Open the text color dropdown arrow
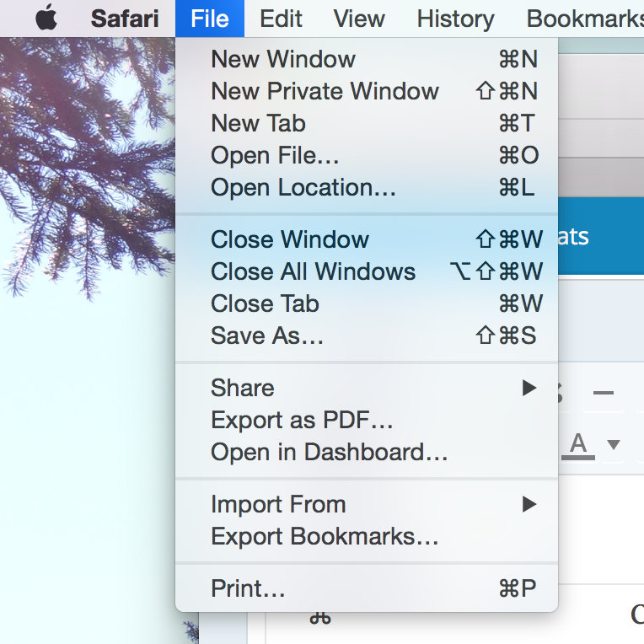Image resolution: width=644 pixels, height=644 pixels. [614, 444]
